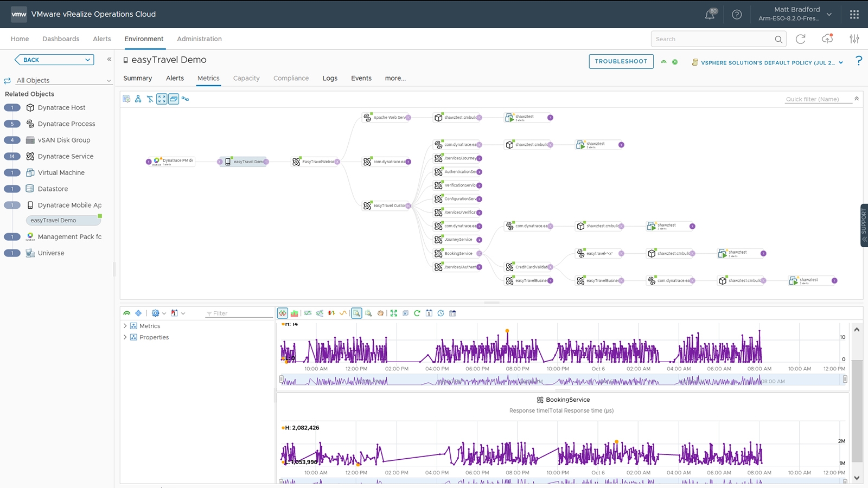Open the cloud status icon in the nav bar
This screenshot has height=488, width=868.
click(x=827, y=38)
